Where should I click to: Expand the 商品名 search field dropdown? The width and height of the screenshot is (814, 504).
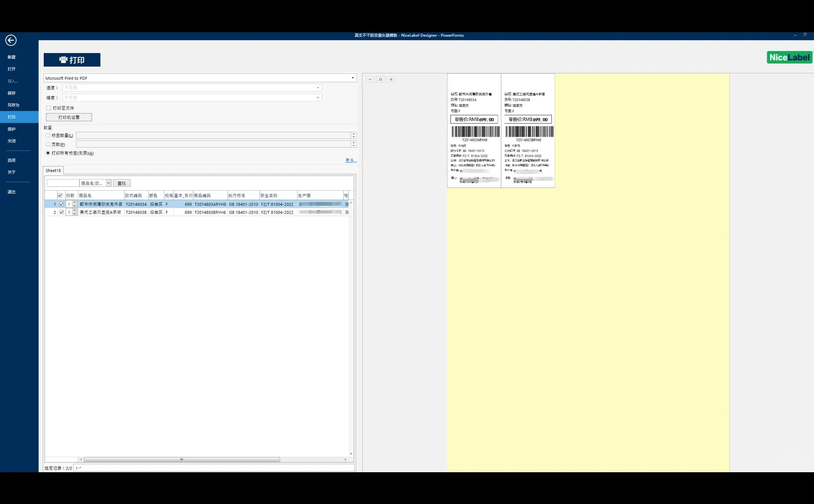click(108, 183)
